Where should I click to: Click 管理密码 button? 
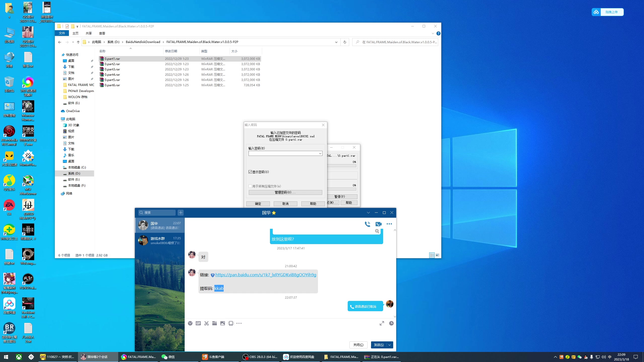tap(285, 192)
